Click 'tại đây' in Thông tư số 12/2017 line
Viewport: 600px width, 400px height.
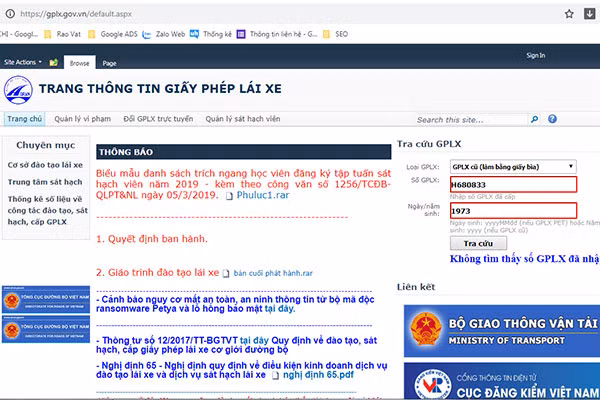coord(254,340)
